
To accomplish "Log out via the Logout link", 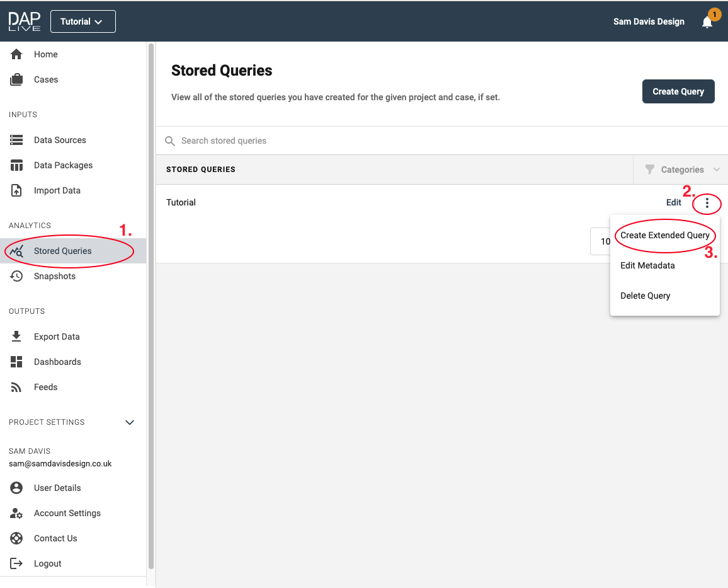I will [47, 563].
